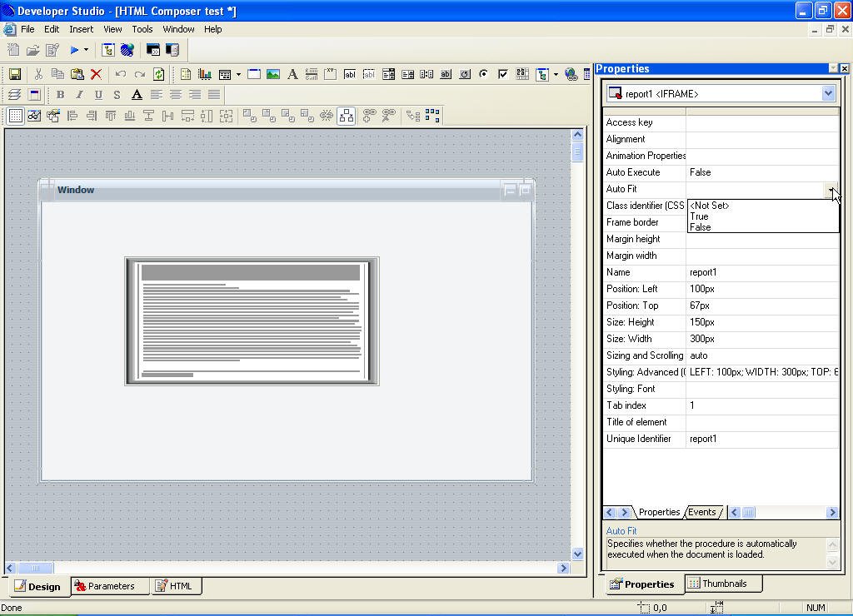The width and height of the screenshot is (853, 616).
Task: Insert a graph using the bar chart icon
Action: pos(204,74)
